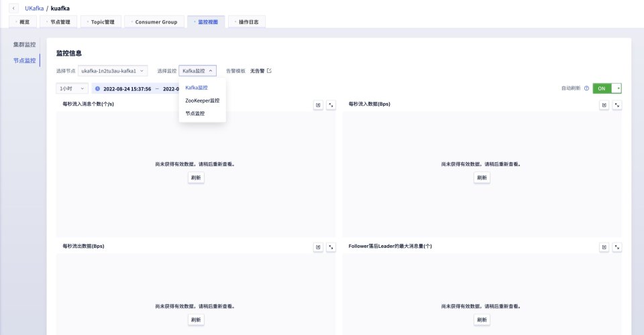Image resolution: width=644 pixels, height=335 pixels.
Task: Choose 节点监控 option in dropdown list
Action: pos(195,113)
